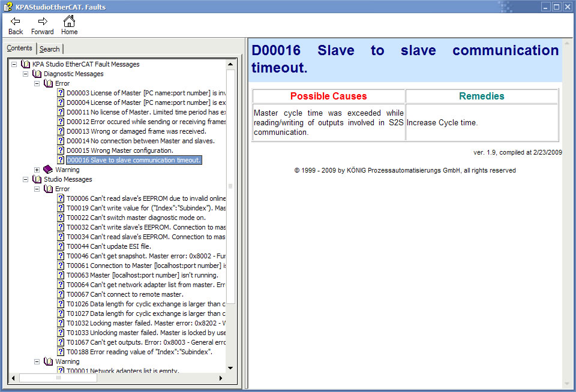Select D00015 Wrong Master configuration topic
Screen dimensions: 576x392
point(119,150)
